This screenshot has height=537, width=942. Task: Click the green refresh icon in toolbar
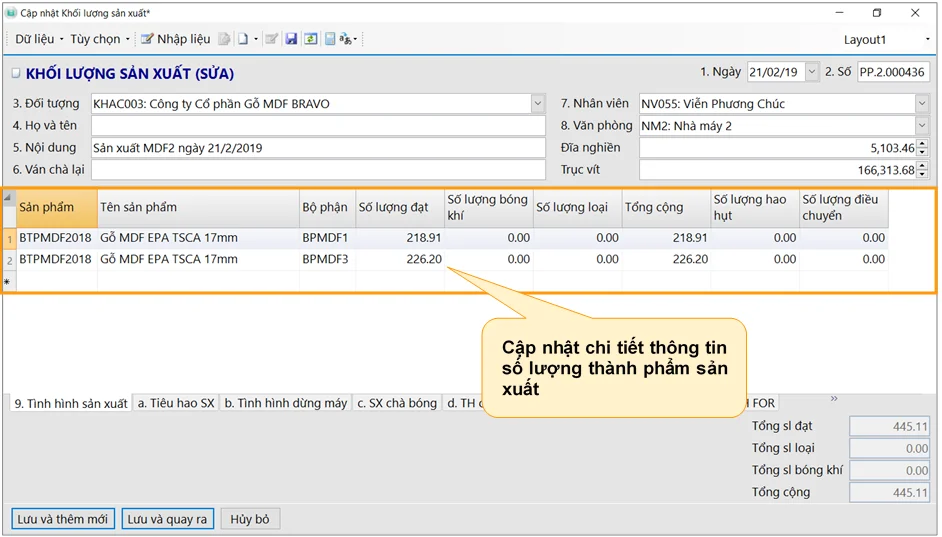tap(310, 39)
